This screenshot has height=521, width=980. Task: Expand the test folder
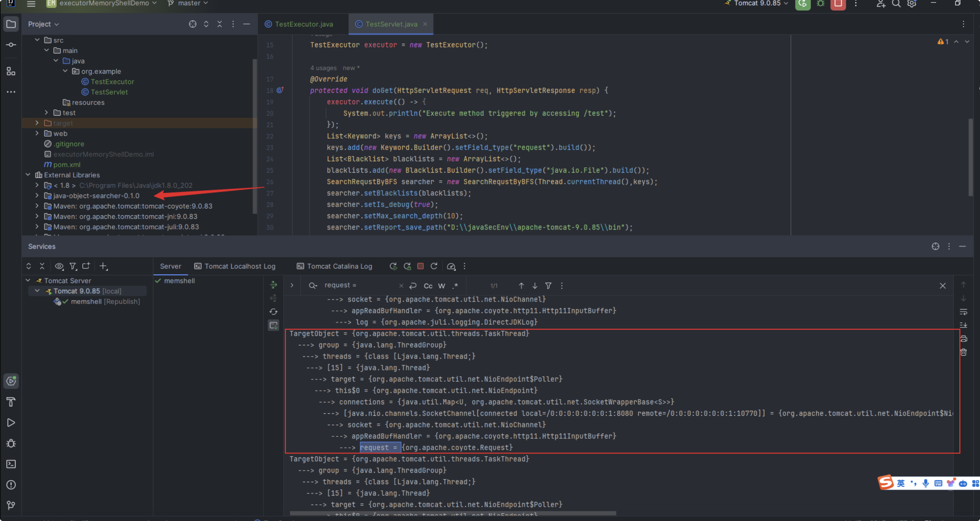47,112
